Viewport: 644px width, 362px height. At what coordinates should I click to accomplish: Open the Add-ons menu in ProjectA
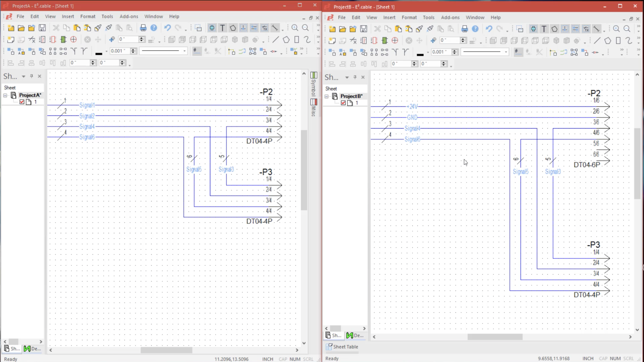click(x=129, y=16)
